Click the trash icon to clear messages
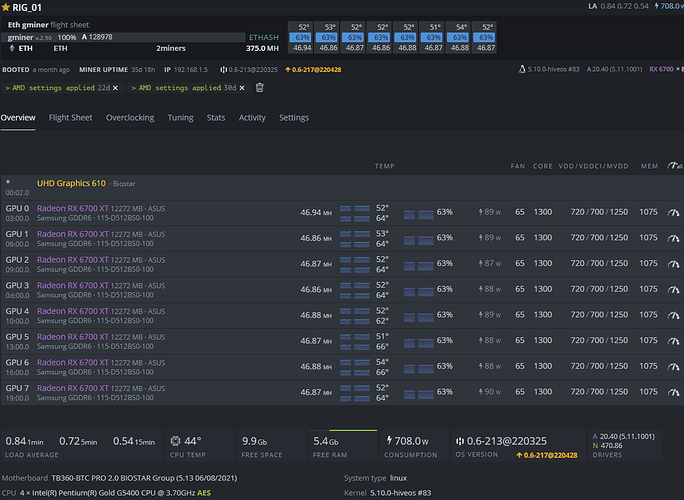Viewport: 684px width, 500px height. click(x=260, y=88)
